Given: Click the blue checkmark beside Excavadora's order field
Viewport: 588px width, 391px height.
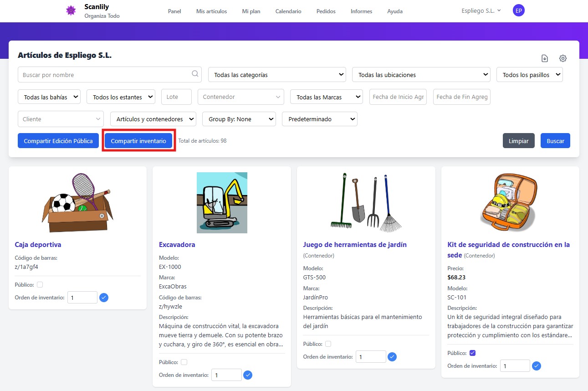Looking at the screenshot, I should (248, 375).
